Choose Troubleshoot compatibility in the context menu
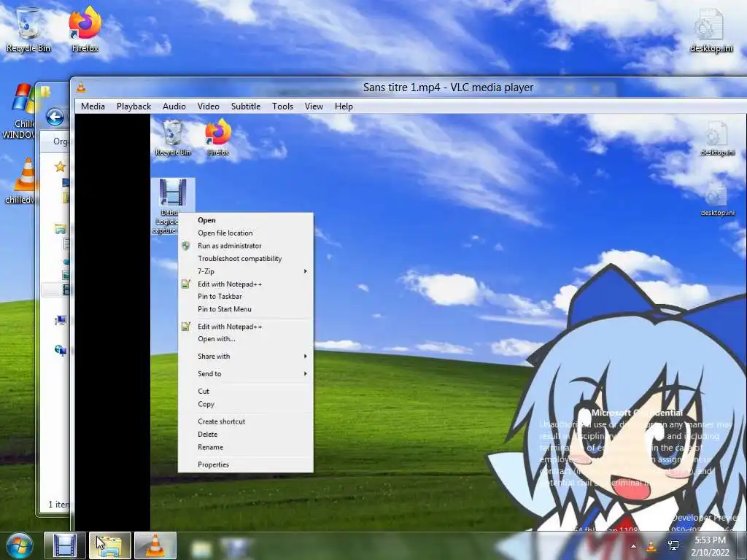 click(x=246, y=259)
